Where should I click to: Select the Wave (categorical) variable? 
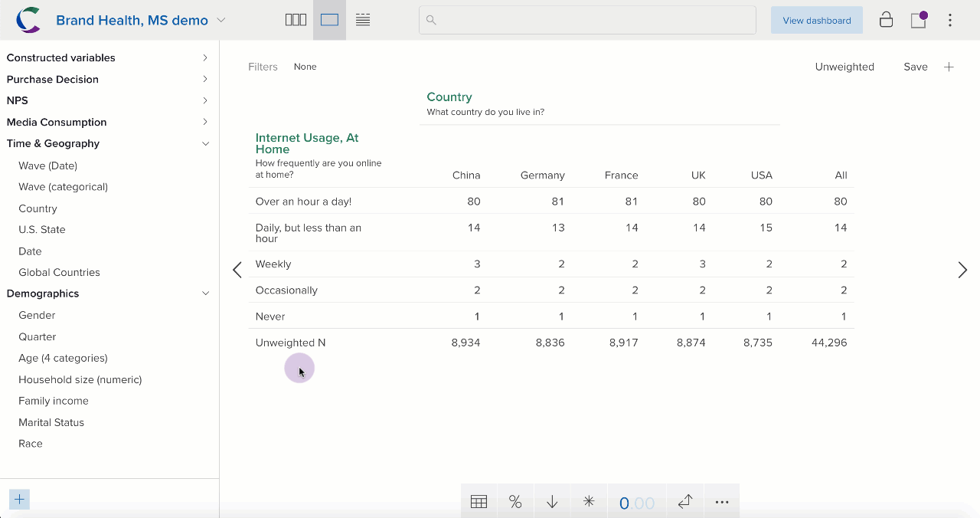pos(63,187)
